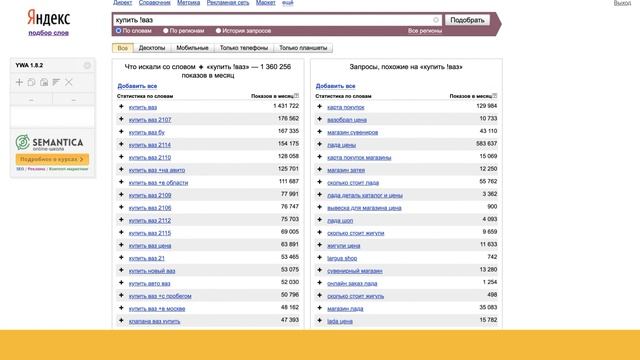Image resolution: width=640 pixels, height=360 pixels.
Task: Click the 'Подобрать' search button
Action: click(467, 20)
